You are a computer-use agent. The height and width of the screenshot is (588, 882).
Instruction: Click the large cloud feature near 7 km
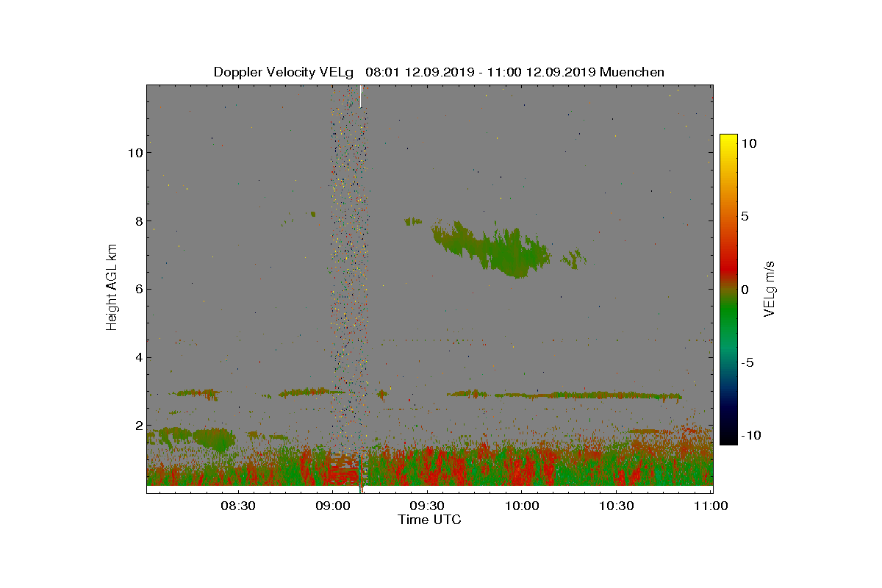coord(491,248)
